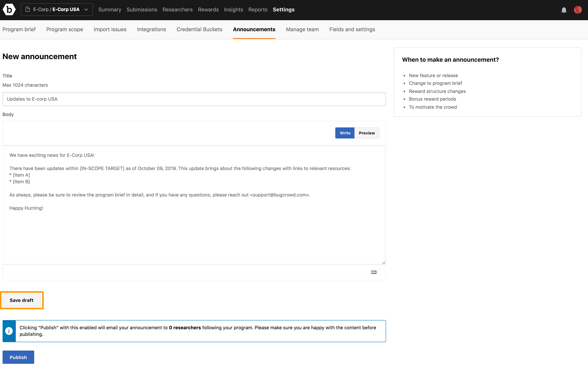588x368 pixels.
Task: Click inside the announcement Body text area
Action: 194,205
